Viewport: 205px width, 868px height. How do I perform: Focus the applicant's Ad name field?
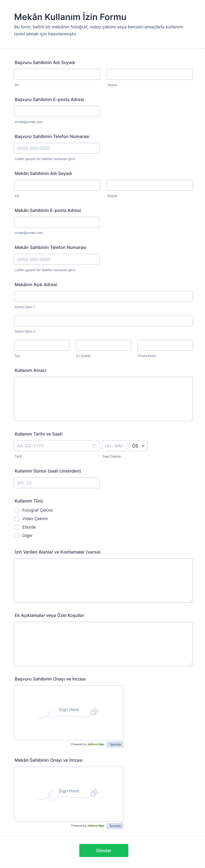point(57,74)
